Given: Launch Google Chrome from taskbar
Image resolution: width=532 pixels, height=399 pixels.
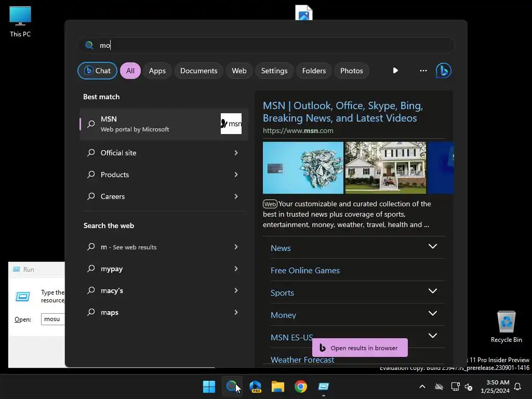Looking at the screenshot, I should point(301,387).
